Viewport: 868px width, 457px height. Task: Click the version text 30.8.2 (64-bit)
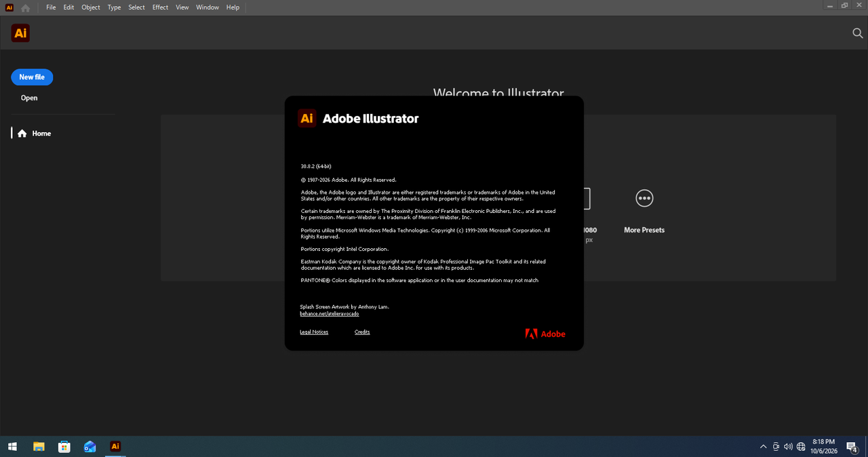coord(316,166)
